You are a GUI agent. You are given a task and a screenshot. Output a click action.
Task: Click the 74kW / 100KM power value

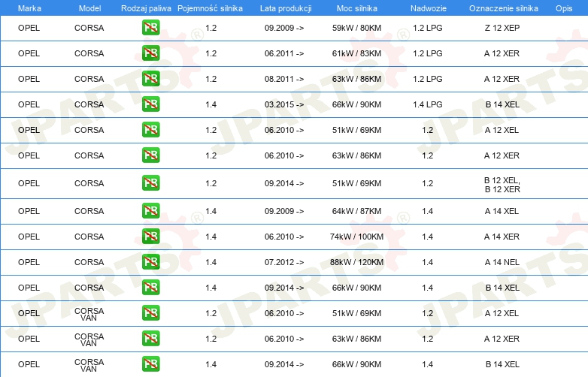point(357,237)
